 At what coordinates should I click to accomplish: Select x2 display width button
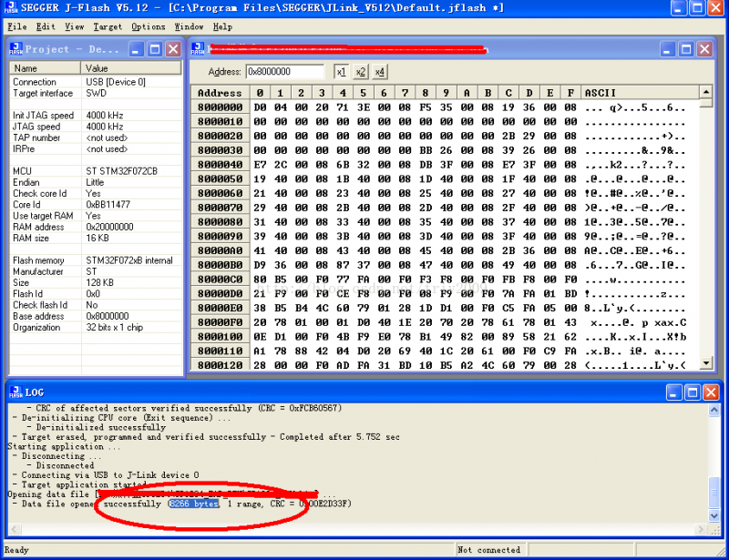360,72
